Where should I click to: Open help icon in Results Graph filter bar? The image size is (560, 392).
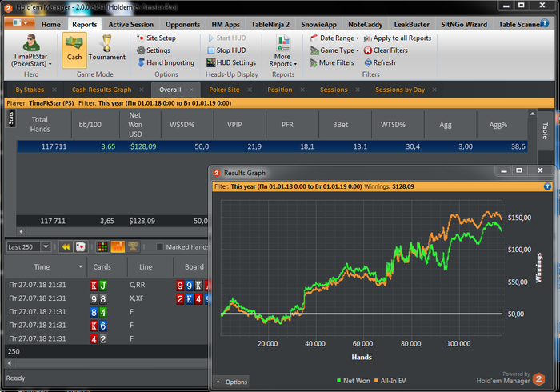click(x=547, y=186)
